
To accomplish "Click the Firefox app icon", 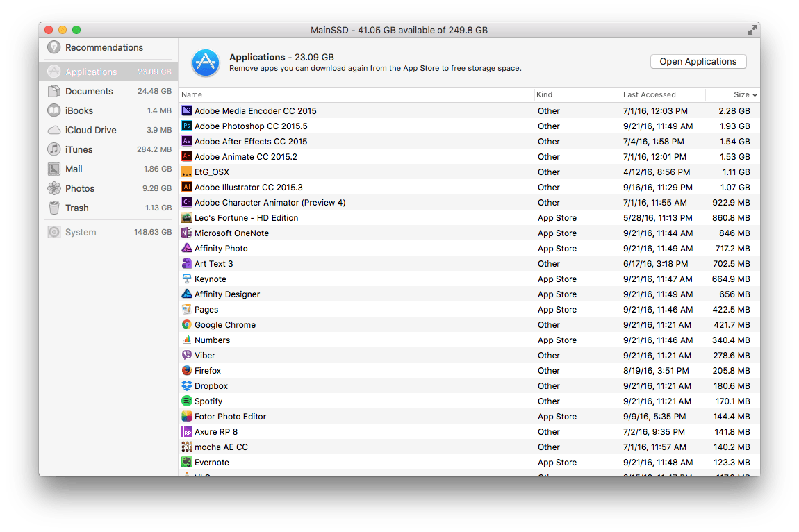I will tap(186, 370).
